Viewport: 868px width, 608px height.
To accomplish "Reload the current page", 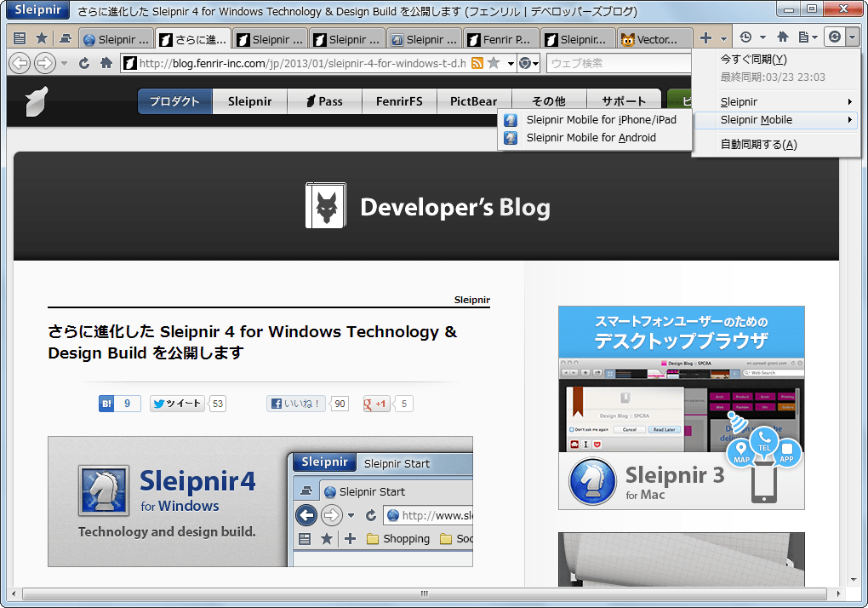I will click(x=84, y=63).
